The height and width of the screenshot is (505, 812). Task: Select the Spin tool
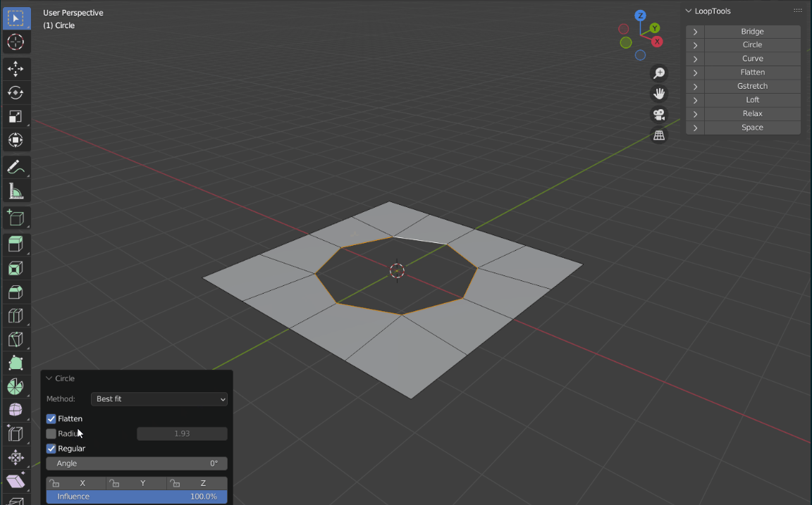pos(16,387)
